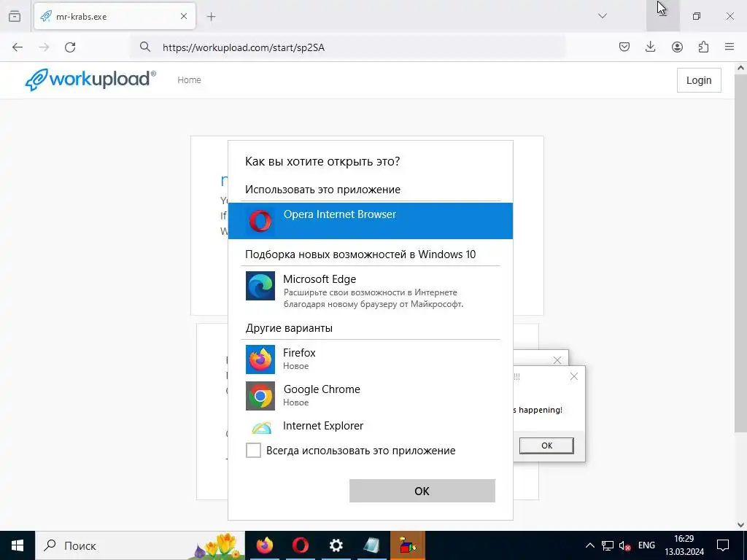Image resolution: width=747 pixels, height=560 pixels.
Task: Open Settings gear on the taskbar
Action: (336, 545)
